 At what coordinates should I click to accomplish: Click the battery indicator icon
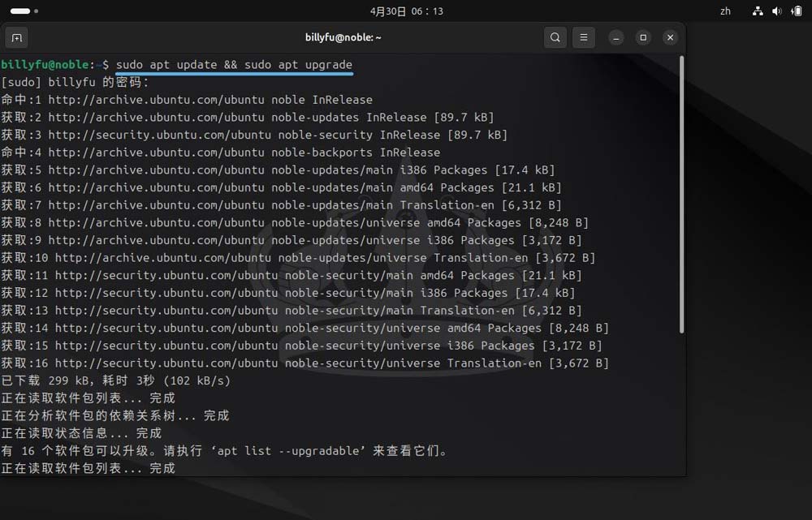tap(797, 11)
